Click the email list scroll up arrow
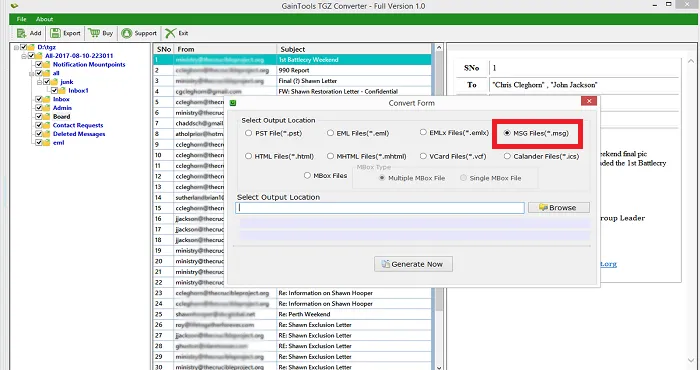700x370 pixels. pyautogui.click(x=439, y=48)
